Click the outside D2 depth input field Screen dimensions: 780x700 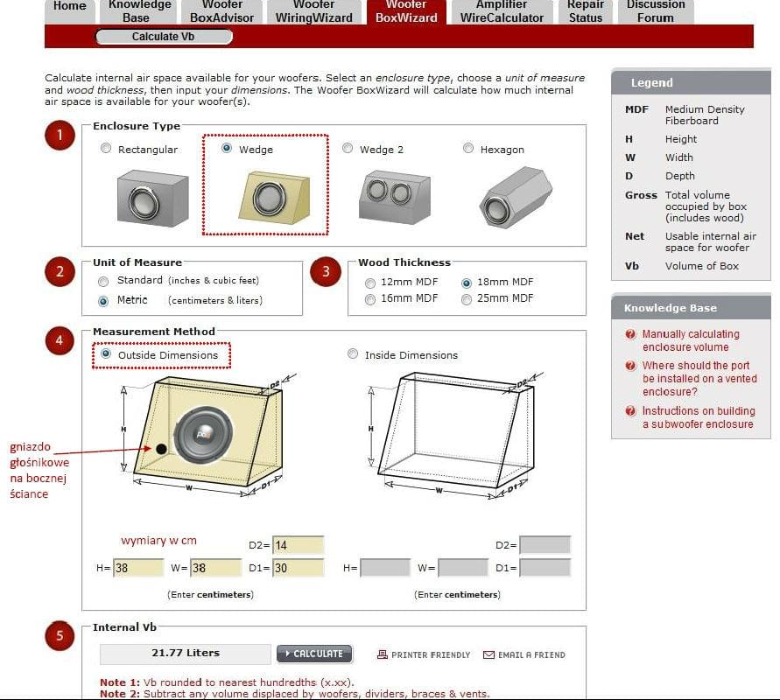click(298, 545)
